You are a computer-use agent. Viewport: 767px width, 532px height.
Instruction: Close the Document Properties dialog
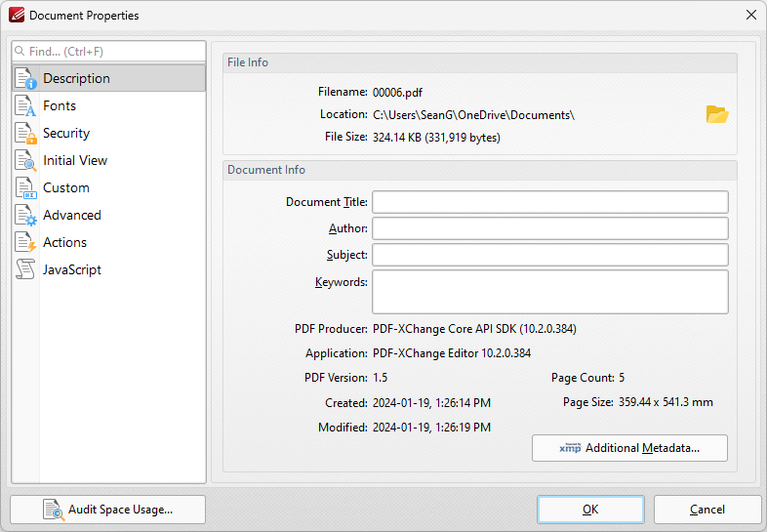[751, 16]
